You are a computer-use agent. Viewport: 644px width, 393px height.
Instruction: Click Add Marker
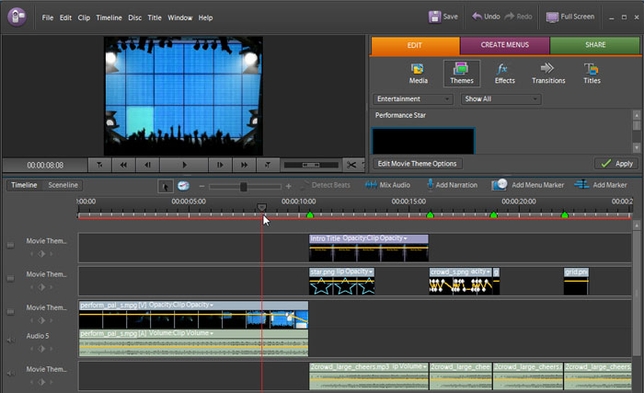[600, 185]
